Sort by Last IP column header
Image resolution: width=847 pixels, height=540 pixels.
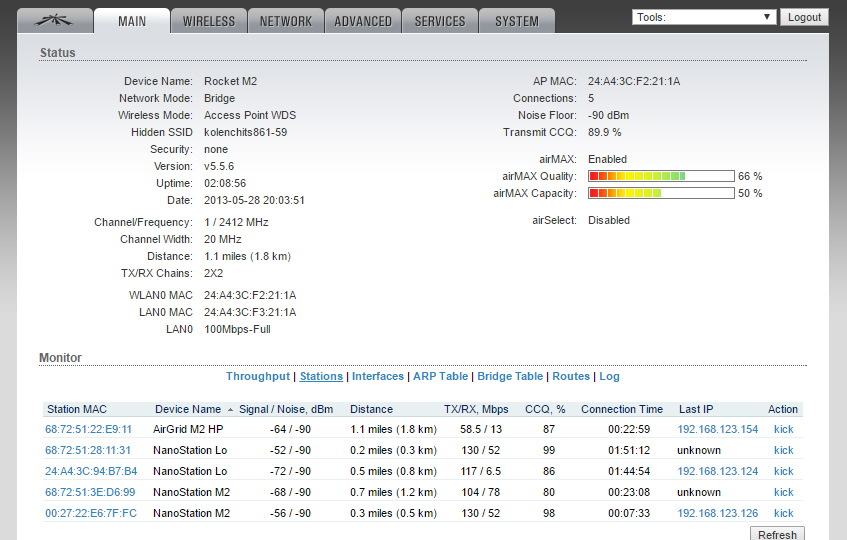click(x=696, y=409)
